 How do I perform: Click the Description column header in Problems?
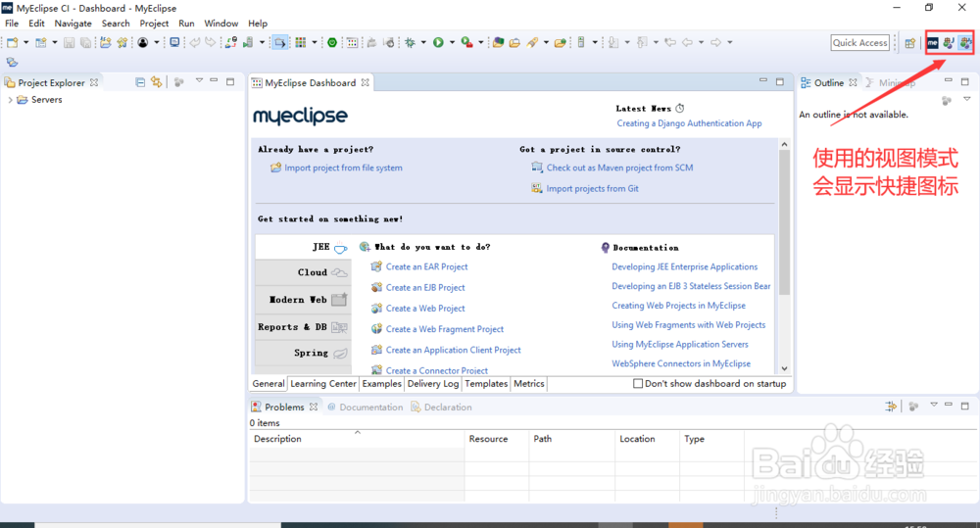357,439
